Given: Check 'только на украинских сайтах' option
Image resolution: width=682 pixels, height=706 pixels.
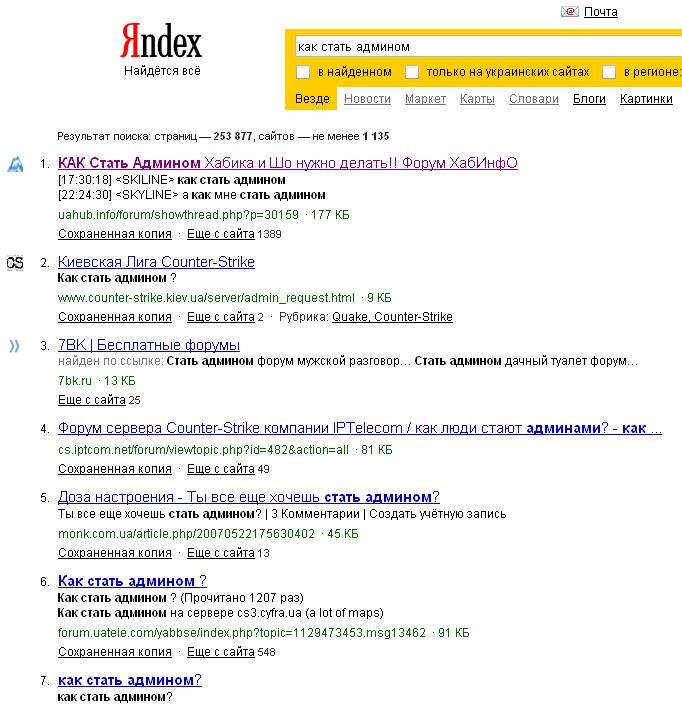Looking at the screenshot, I should [412, 72].
